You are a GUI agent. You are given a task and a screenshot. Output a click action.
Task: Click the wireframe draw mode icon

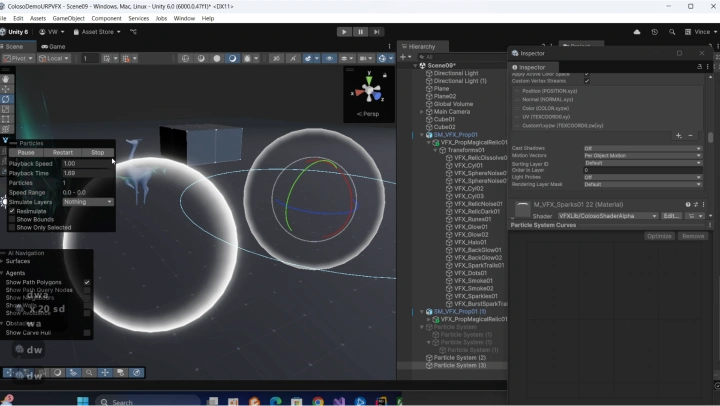tap(186, 58)
